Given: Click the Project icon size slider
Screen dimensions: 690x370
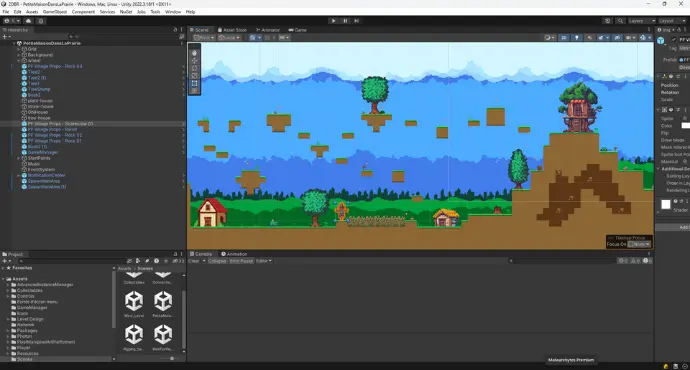Looking at the screenshot, I should point(172,359).
